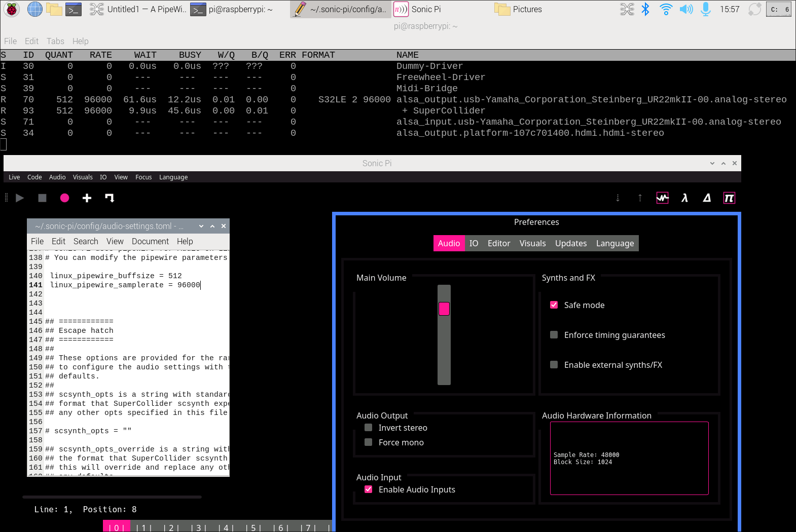Viewport: 796px width, 532px height.
Task: Open the PipeWire tray icon
Action: (x=627, y=9)
